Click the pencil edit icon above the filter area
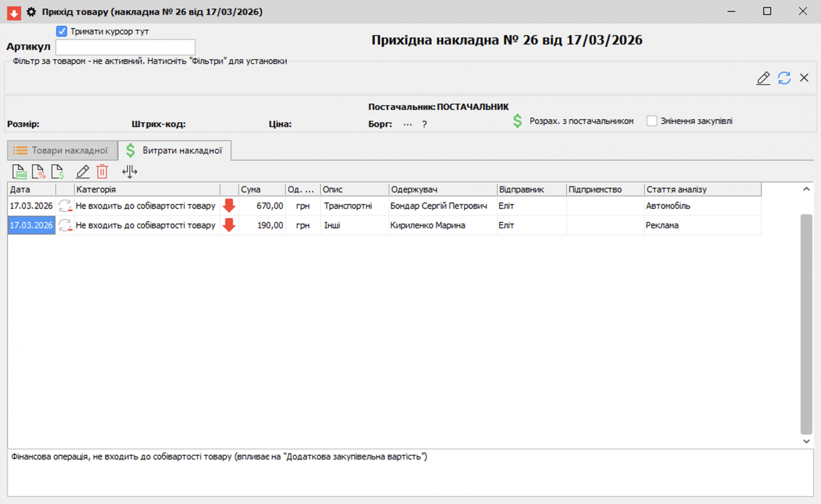This screenshot has width=821, height=504. [x=763, y=78]
